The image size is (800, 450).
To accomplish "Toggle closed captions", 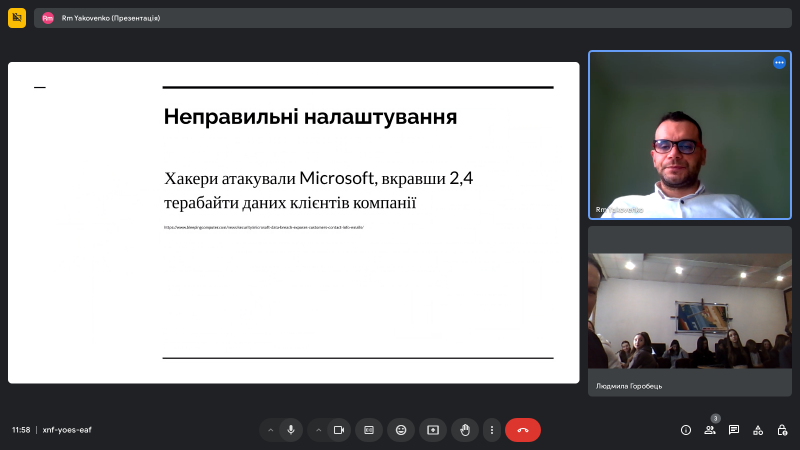I will [x=369, y=430].
